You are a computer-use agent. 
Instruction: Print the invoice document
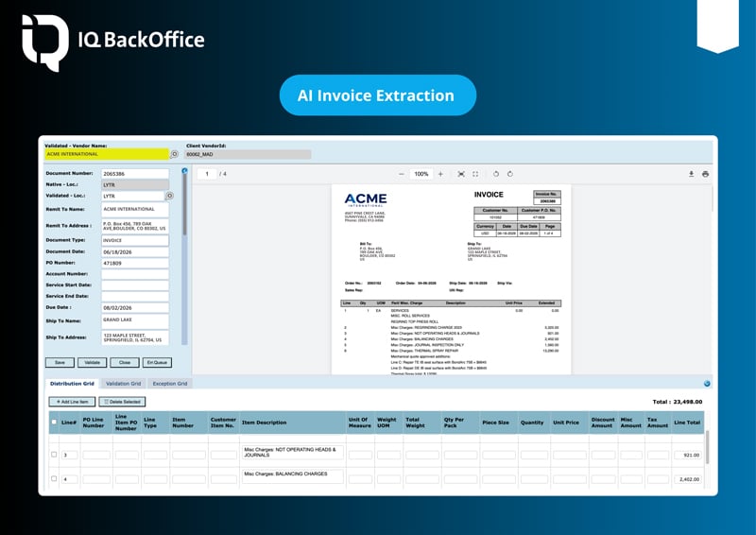tap(705, 174)
